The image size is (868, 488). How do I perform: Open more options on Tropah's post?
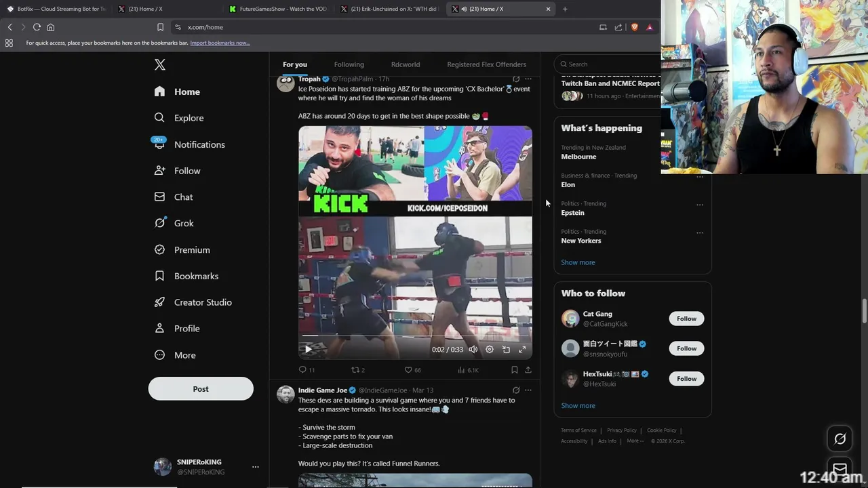[x=528, y=79]
